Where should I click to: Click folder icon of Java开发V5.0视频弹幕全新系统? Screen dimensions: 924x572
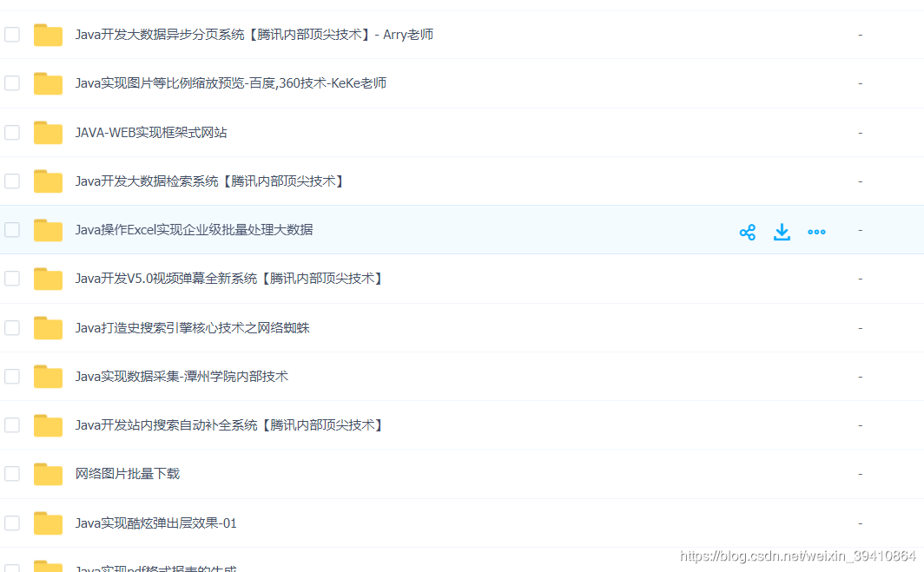[x=49, y=279]
